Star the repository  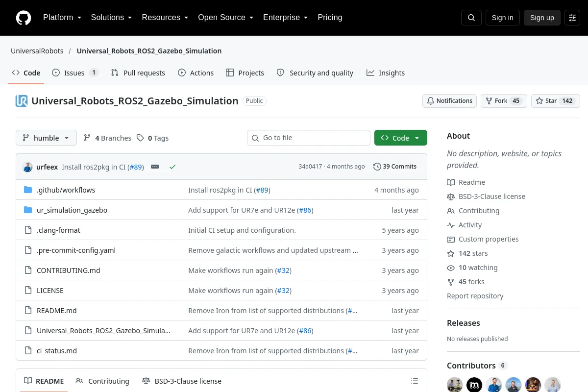[x=556, y=101]
